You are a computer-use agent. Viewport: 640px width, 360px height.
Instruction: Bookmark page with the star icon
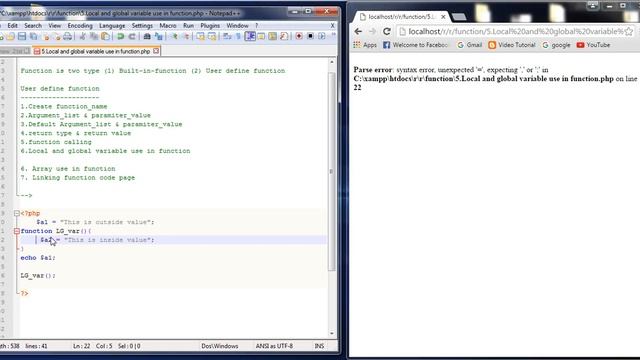[x=629, y=31]
